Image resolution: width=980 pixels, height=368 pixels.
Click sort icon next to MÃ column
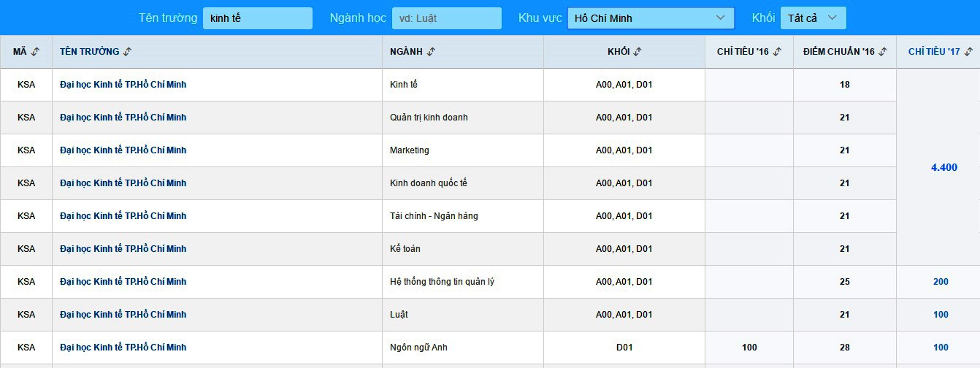pyautogui.click(x=36, y=52)
